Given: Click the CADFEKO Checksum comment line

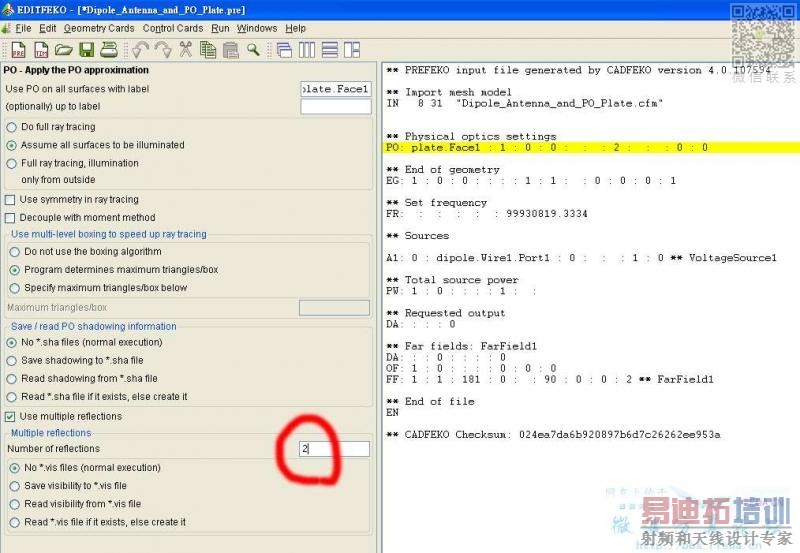Looking at the screenshot, I should tap(553, 435).
